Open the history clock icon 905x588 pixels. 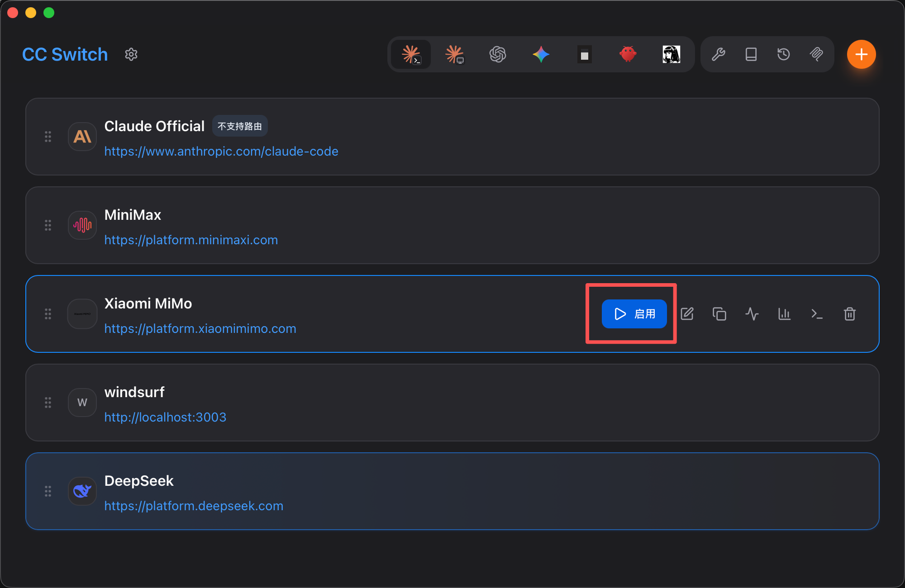coord(784,54)
